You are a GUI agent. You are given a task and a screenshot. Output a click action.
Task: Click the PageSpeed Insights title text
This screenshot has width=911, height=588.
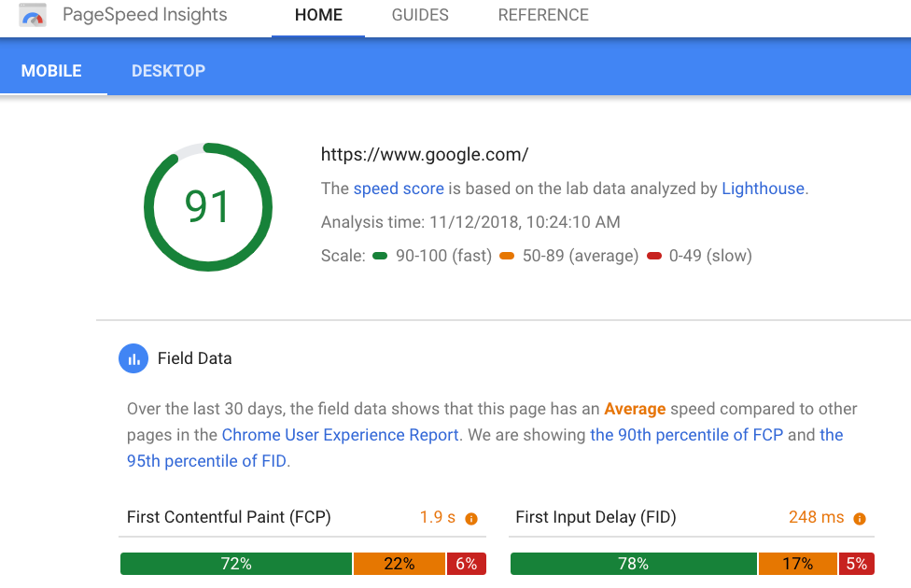pos(145,16)
